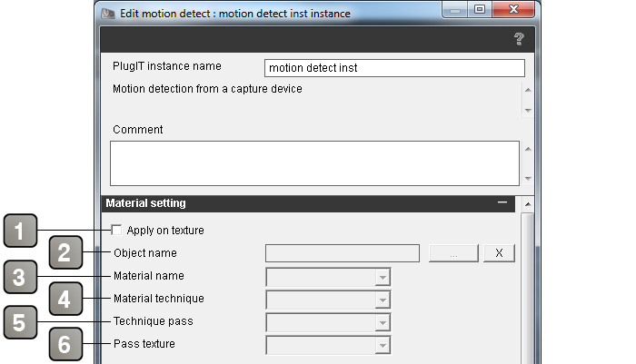Enable the Apply on texture checkbox
This screenshot has width=636, height=364.
116,231
